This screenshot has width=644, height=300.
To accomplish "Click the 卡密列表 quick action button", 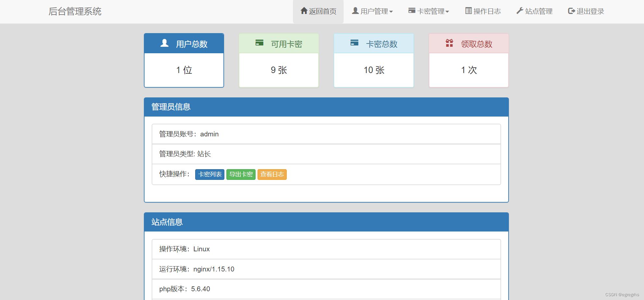I will pyautogui.click(x=209, y=174).
